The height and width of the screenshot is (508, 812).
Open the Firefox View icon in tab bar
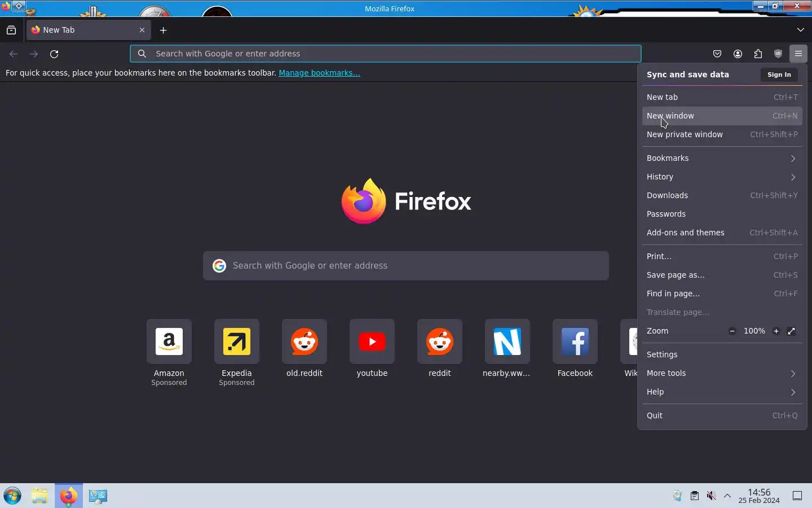[11, 30]
